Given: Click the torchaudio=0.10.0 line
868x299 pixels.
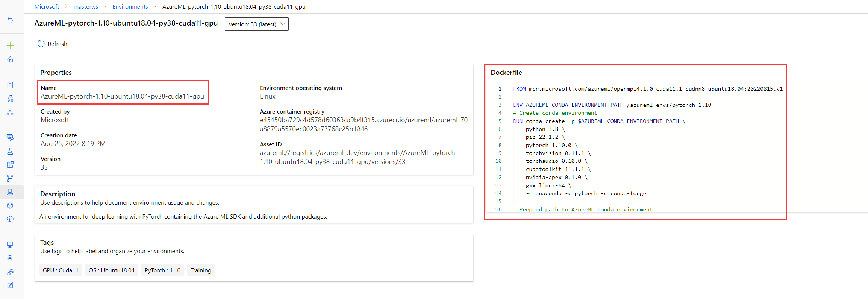Looking at the screenshot, I should [x=557, y=161].
